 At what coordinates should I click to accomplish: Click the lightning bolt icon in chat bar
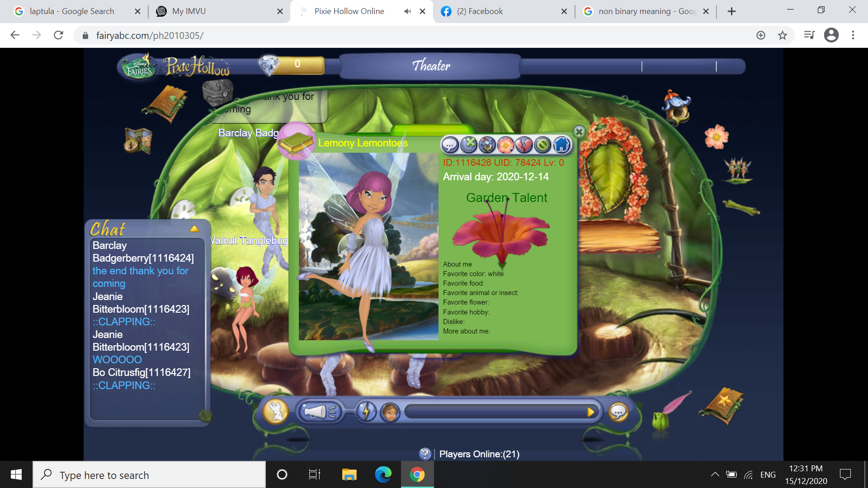[367, 411]
